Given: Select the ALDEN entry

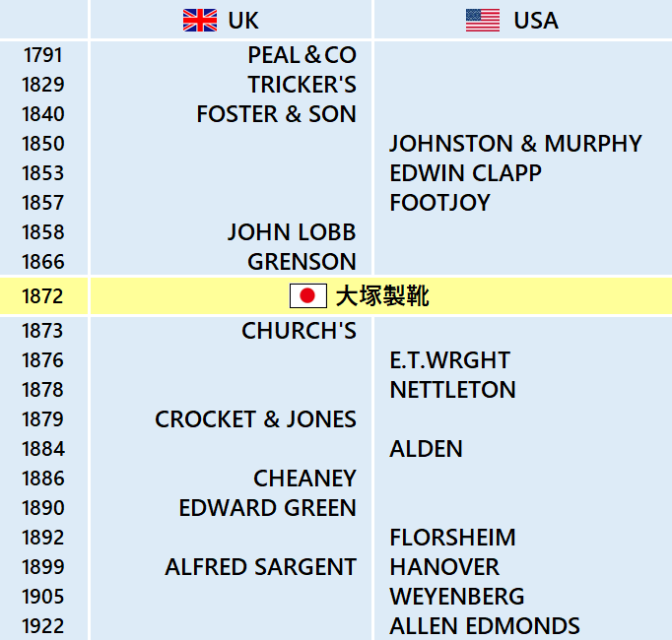Looking at the screenshot, I should (x=426, y=449).
